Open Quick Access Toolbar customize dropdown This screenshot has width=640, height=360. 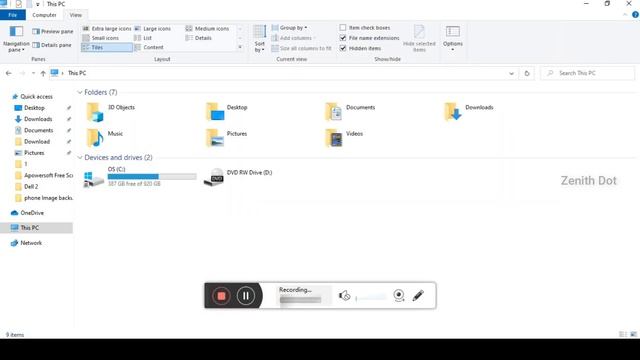(x=38, y=4)
